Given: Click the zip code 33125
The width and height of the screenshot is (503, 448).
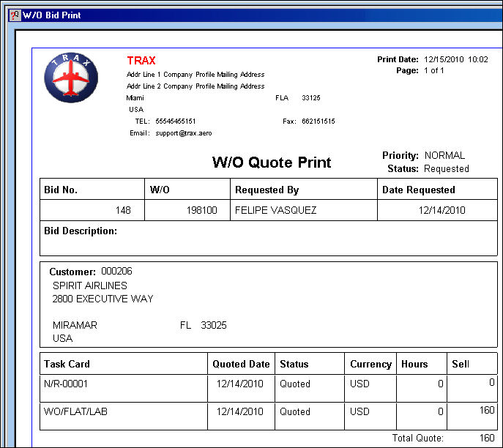Looking at the screenshot, I should 311,98.
